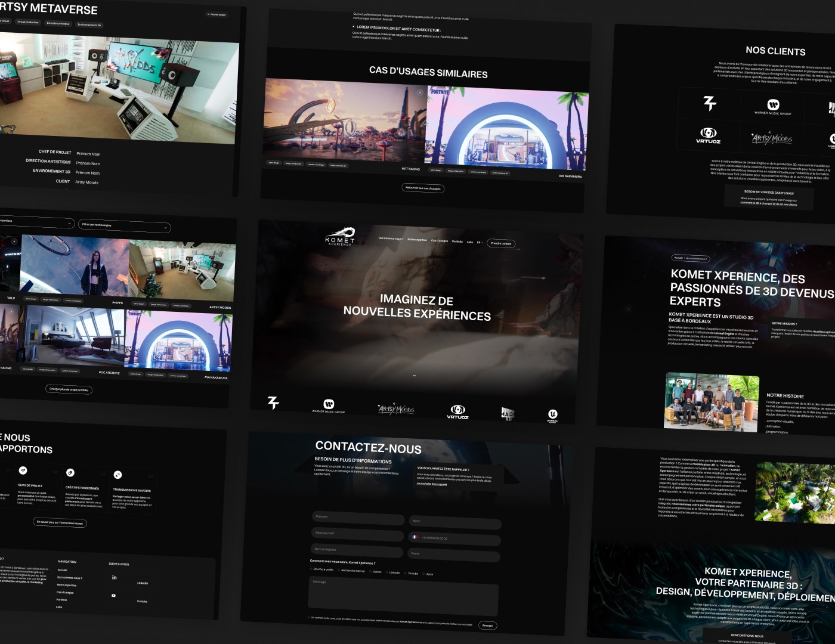Open the Aya Nakamura similar-case thumbnail
835x644 pixels.
(x=506, y=129)
